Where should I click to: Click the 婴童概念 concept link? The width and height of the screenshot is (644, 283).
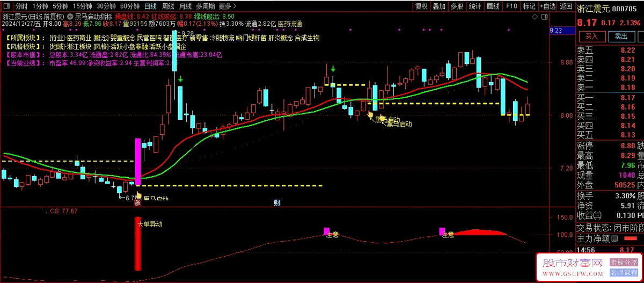tap(123, 38)
